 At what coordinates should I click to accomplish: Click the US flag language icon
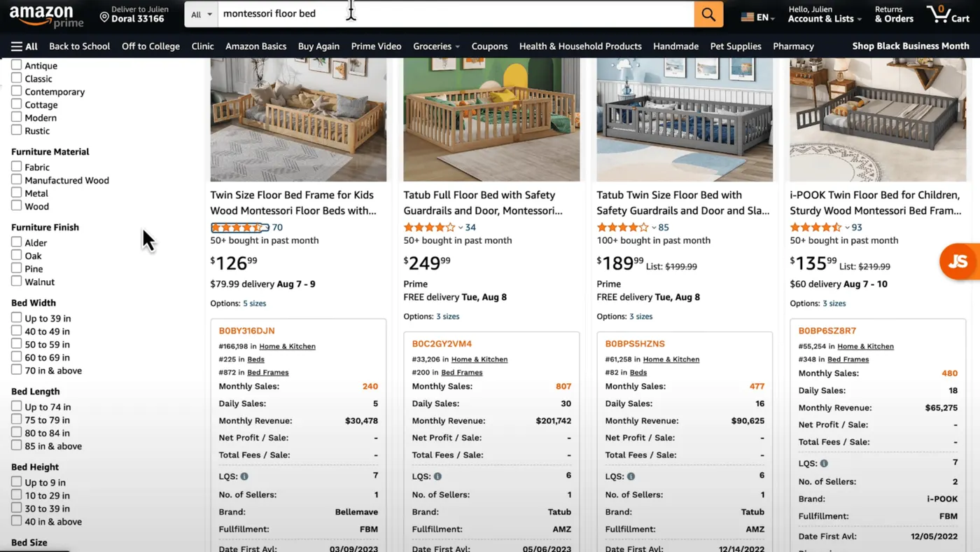click(x=748, y=18)
